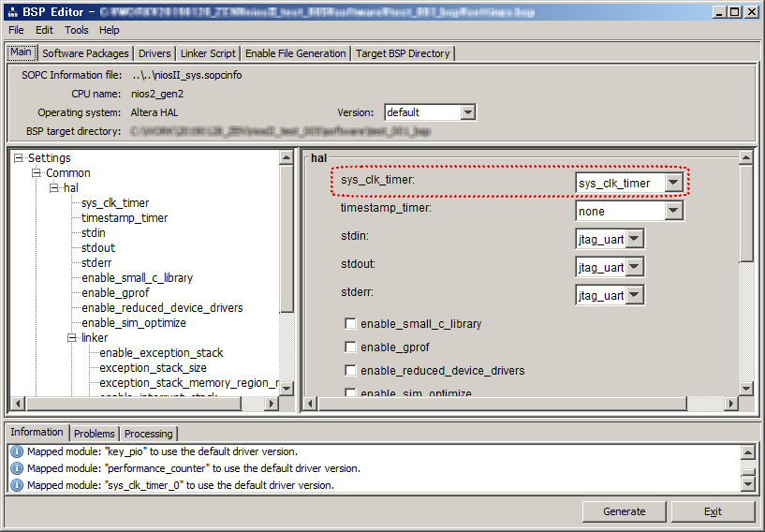Click the performance_counter info message icon
Image resolution: width=765 pixels, height=532 pixels.
tap(17, 468)
